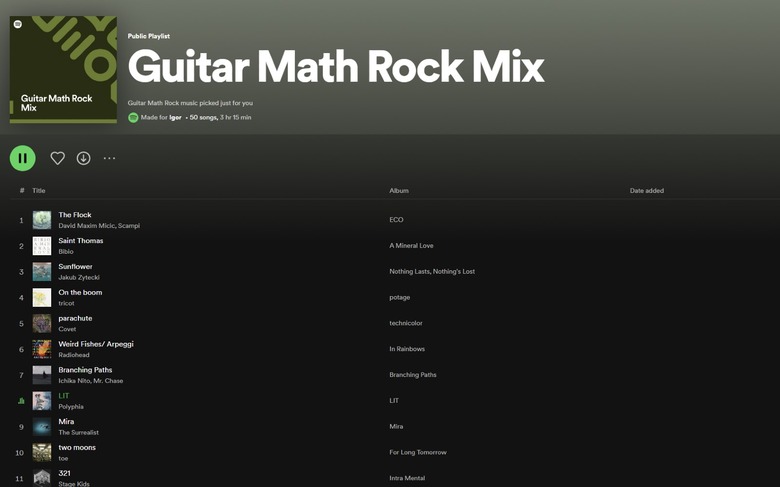This screenshot has width=780, height=487.
Task: Download the playlist using arrow icon
Action: coord(83,158)
